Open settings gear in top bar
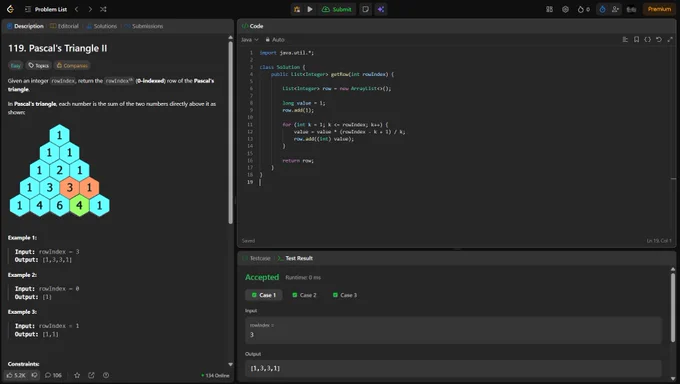The width and height of the screenshot is (680, 384). (x=566, y=9)
